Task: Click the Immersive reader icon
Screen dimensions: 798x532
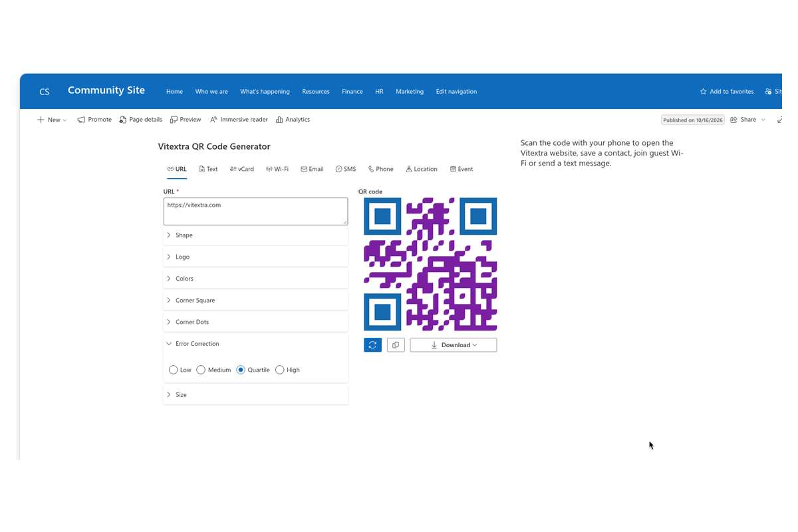Action: point(213,120)
